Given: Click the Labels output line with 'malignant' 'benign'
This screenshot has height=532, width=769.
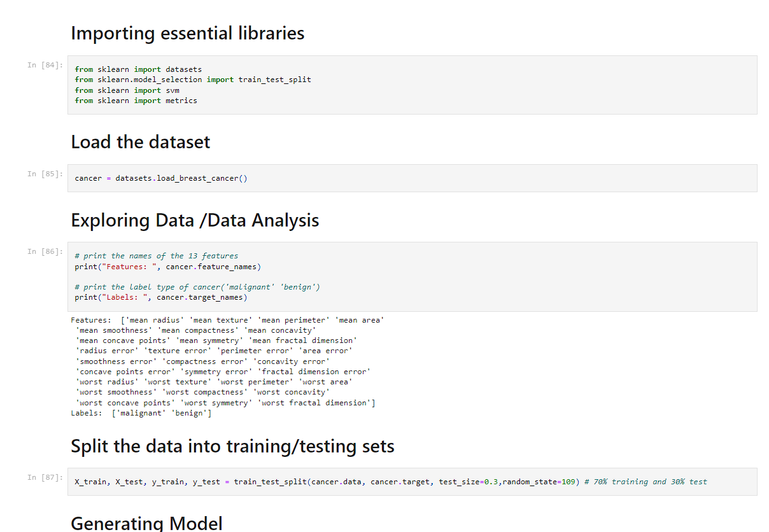Looking at the screenshot, I should click(x=141, y=413).
